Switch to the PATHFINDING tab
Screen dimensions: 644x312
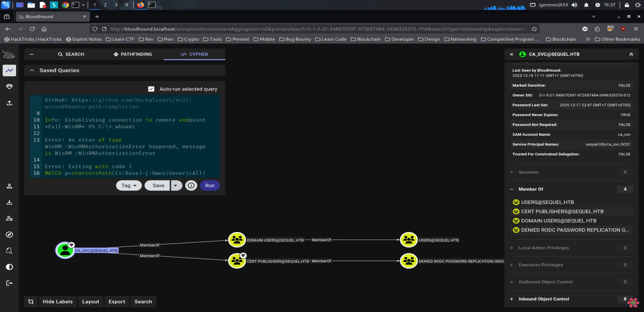point(133,54)
